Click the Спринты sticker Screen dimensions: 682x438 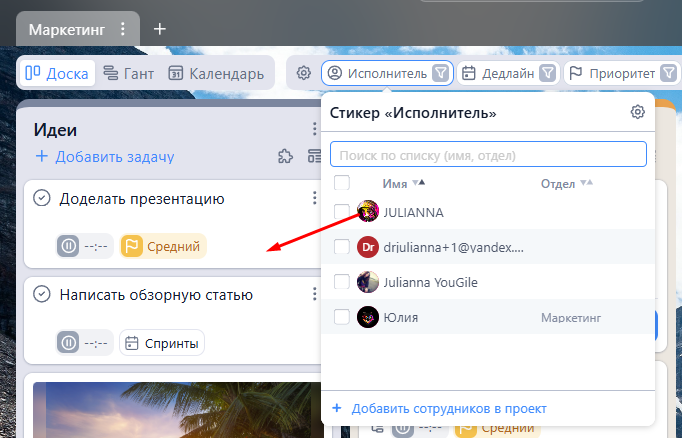(x=162, y=343)
